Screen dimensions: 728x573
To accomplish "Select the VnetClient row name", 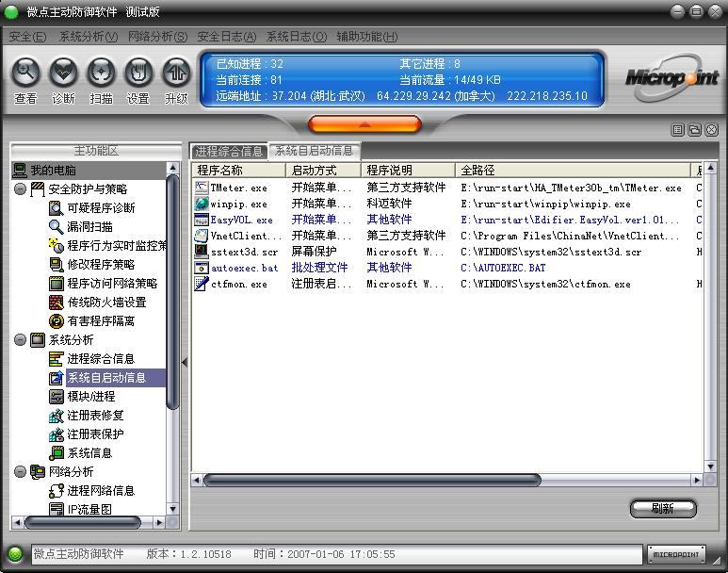I will click(x=246, y=236).
